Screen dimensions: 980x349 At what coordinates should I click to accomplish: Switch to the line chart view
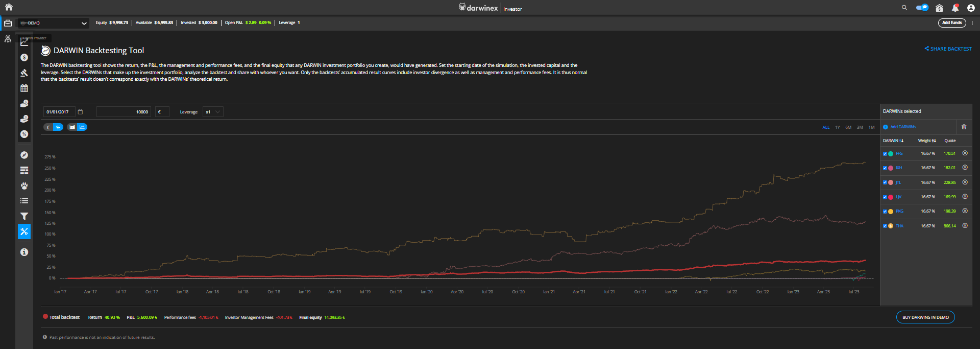pos(82,127)
